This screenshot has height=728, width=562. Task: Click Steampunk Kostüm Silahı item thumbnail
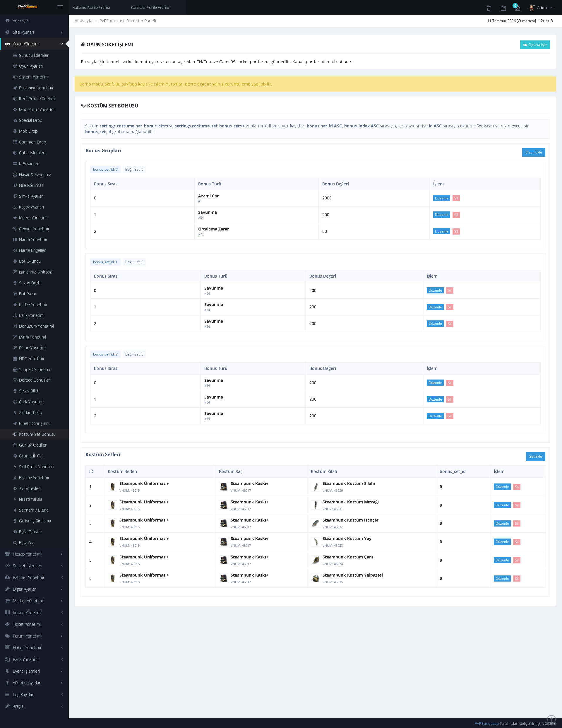tap(315, 487)
